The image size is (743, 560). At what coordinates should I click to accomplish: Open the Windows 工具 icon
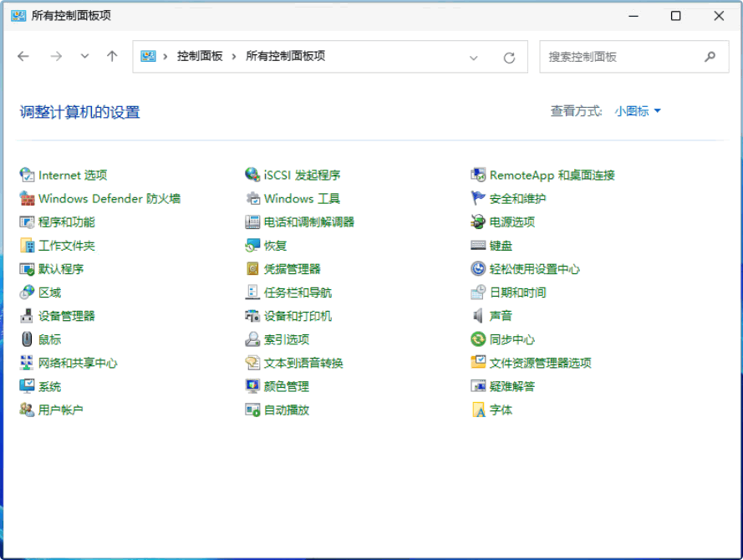pyautogui.click(x=252, y=199)
